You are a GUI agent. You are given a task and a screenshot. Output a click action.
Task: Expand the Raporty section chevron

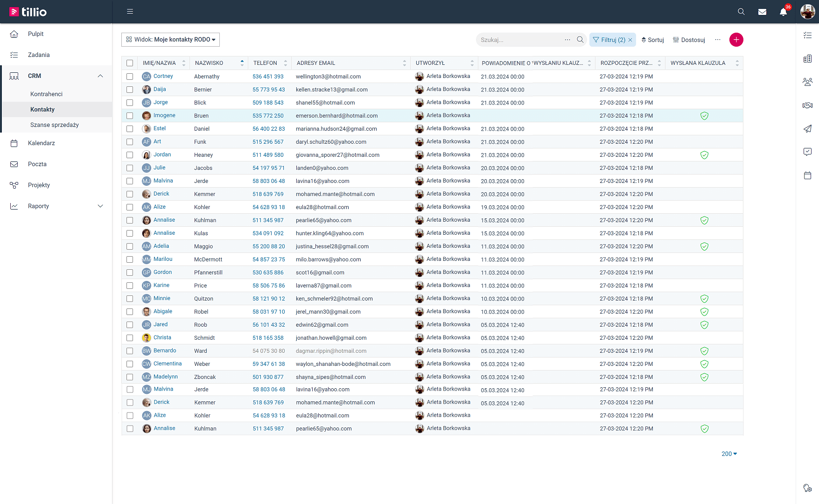(x=100, y=206)
